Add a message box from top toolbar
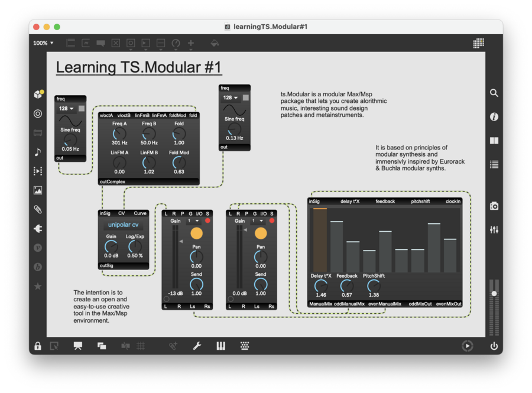Image resolution: width=532 pixels, height=393 pixels. point(86,43)
